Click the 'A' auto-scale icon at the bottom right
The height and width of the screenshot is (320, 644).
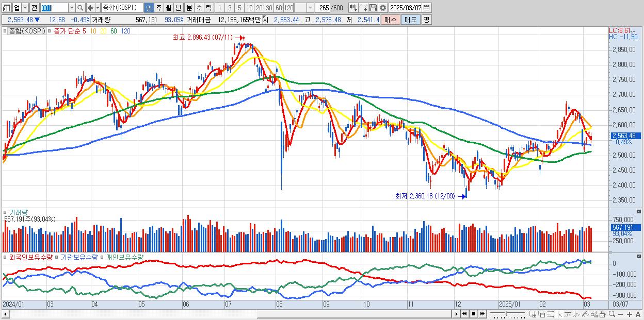point(638,314)
